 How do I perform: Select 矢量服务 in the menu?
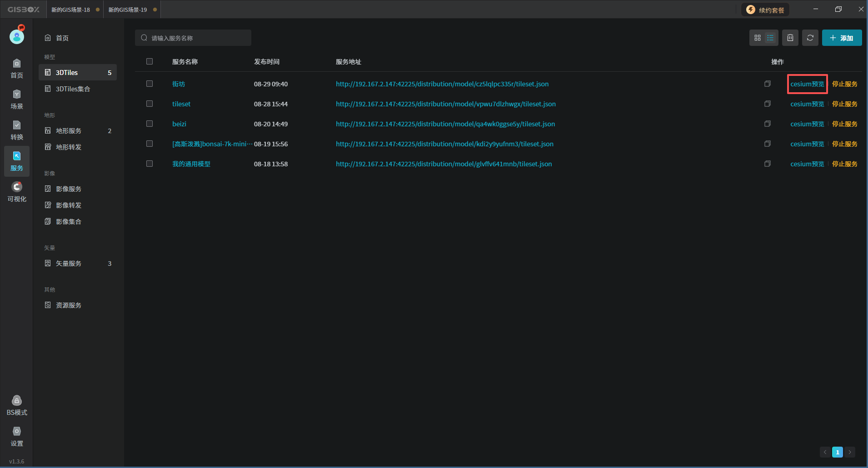pos(69,264)
